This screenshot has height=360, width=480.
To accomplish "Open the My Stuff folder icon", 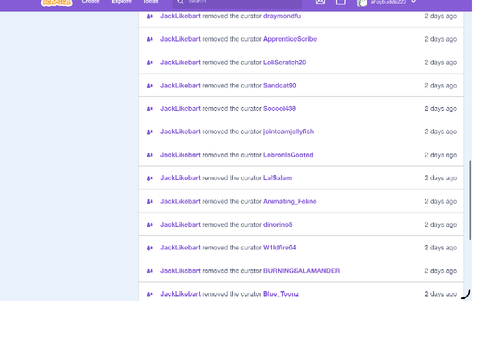I will point(340,2).
